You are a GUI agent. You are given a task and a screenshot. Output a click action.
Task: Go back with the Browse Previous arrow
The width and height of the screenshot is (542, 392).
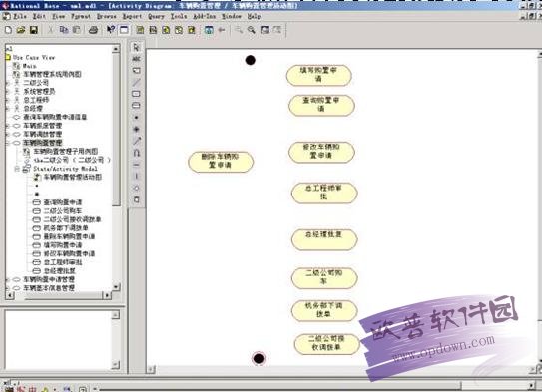point(222,30)
